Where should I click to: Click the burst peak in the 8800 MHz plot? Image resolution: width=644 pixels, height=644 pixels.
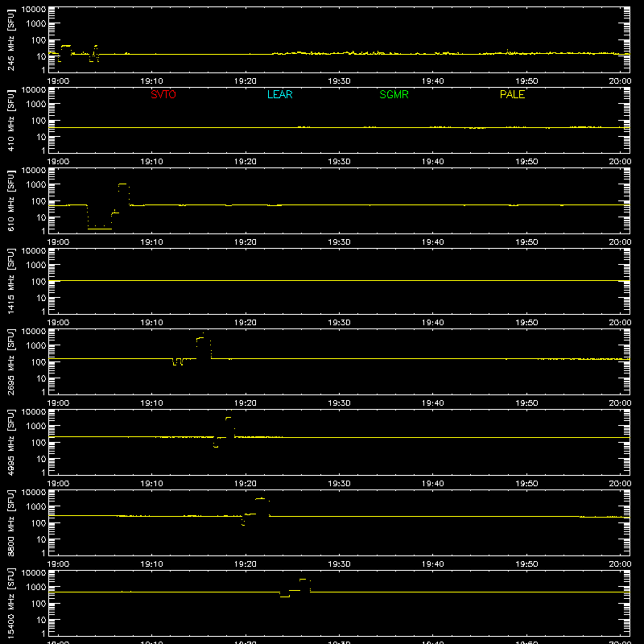point(260,498)
